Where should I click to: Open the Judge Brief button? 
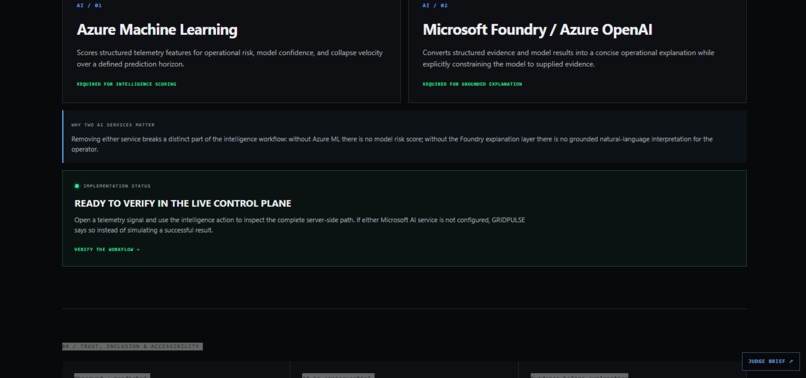[771, 361]
